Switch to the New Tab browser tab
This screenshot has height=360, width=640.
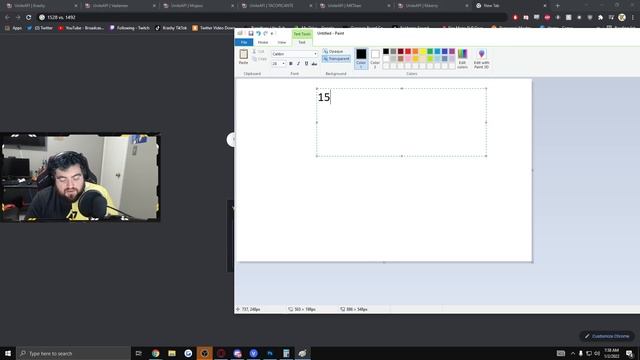pos(510,6)
